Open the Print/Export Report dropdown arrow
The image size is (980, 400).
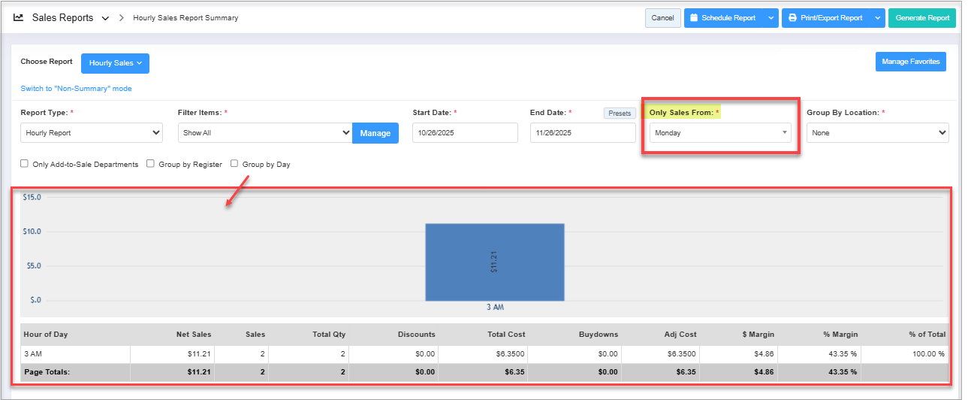[x=878, y=18]
